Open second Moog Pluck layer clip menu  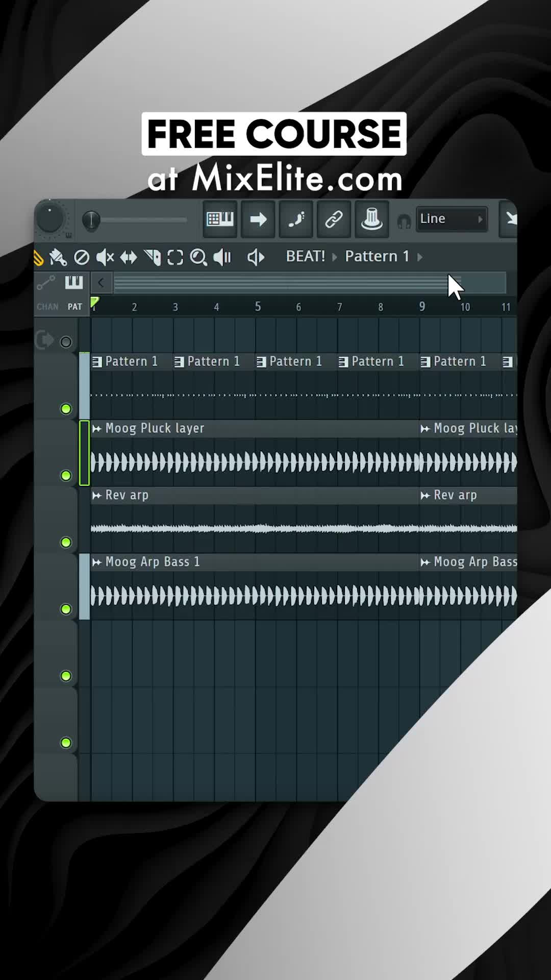[425, 429]
